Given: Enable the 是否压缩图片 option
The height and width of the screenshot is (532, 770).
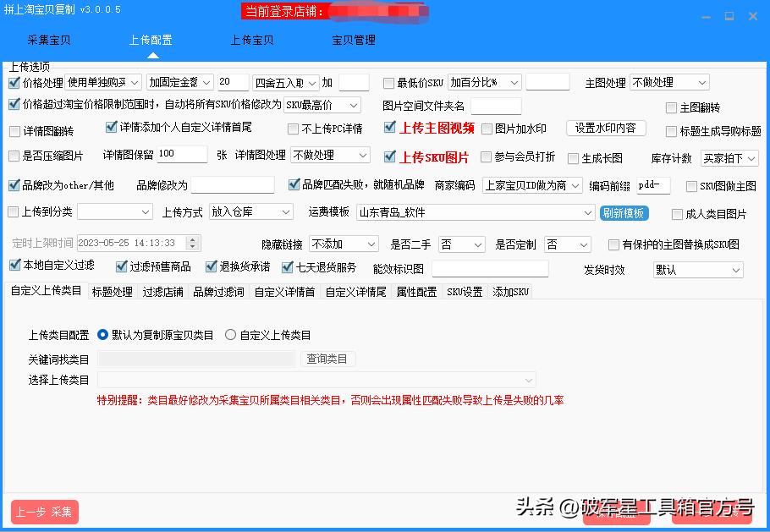Looking at the screenshot, I should point(14,156).
